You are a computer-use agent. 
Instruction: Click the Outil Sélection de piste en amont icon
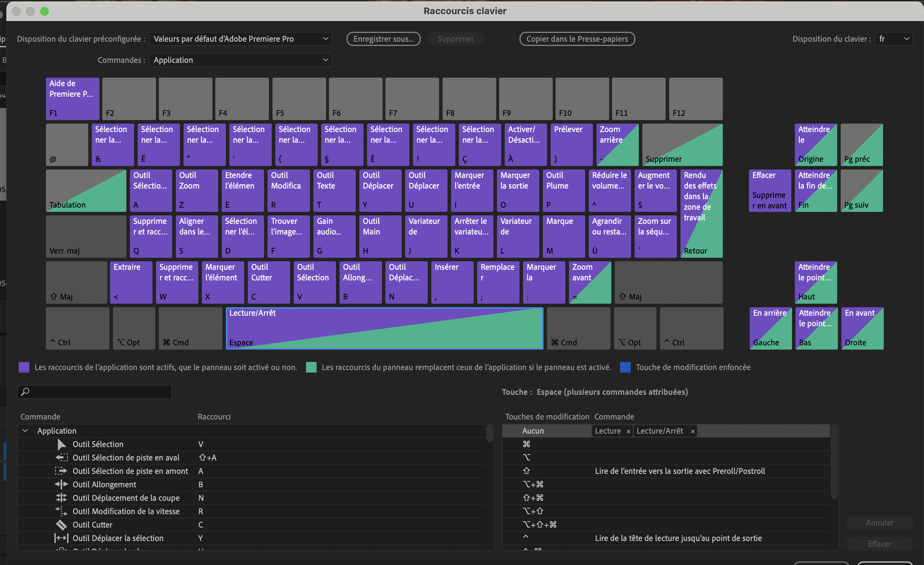pos(61,471)
